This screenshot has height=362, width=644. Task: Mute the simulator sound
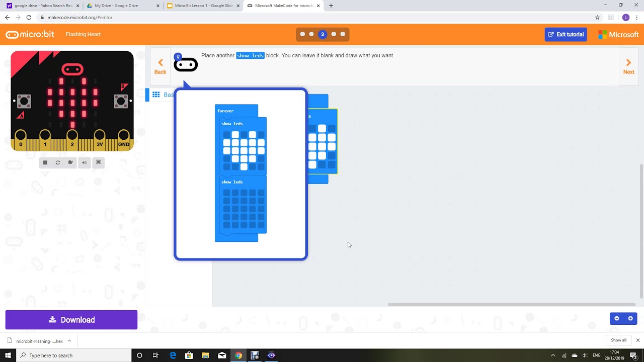(x=84, y=162)
